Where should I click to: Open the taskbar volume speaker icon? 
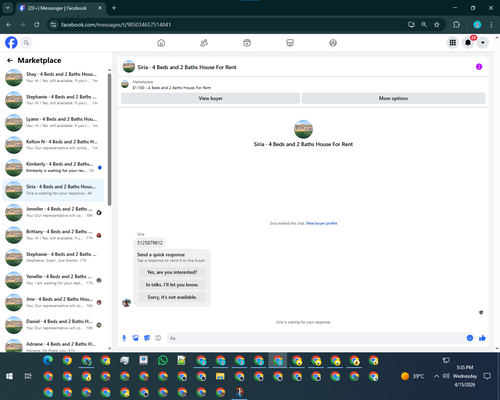(446, 376)
